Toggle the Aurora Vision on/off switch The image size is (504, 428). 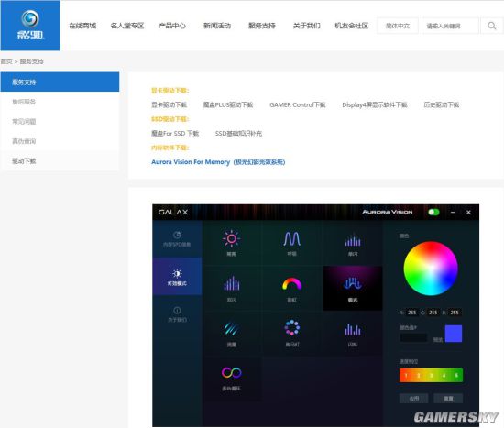(433, 213)
